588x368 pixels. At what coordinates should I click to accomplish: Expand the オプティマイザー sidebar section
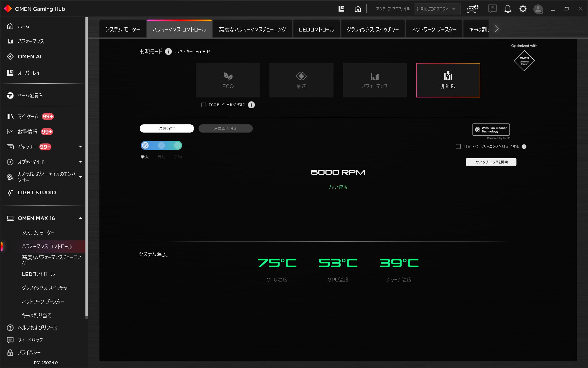tap(80, 162)
